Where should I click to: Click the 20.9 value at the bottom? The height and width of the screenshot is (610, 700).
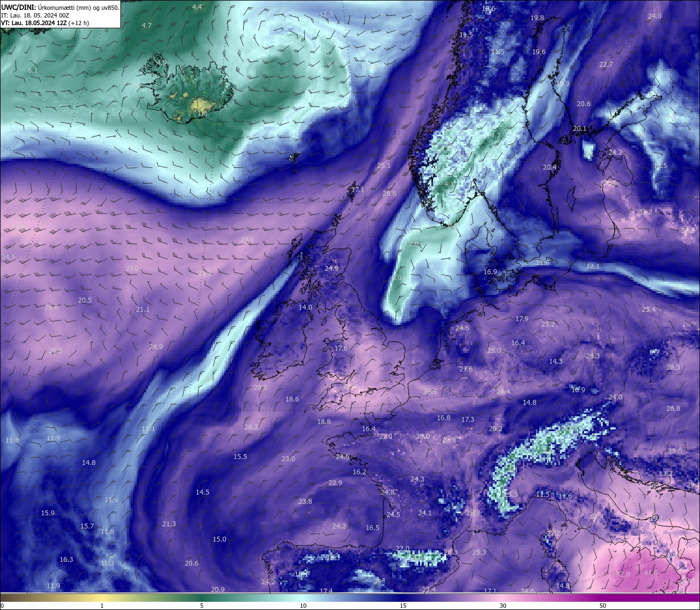[x=218, y=590]
